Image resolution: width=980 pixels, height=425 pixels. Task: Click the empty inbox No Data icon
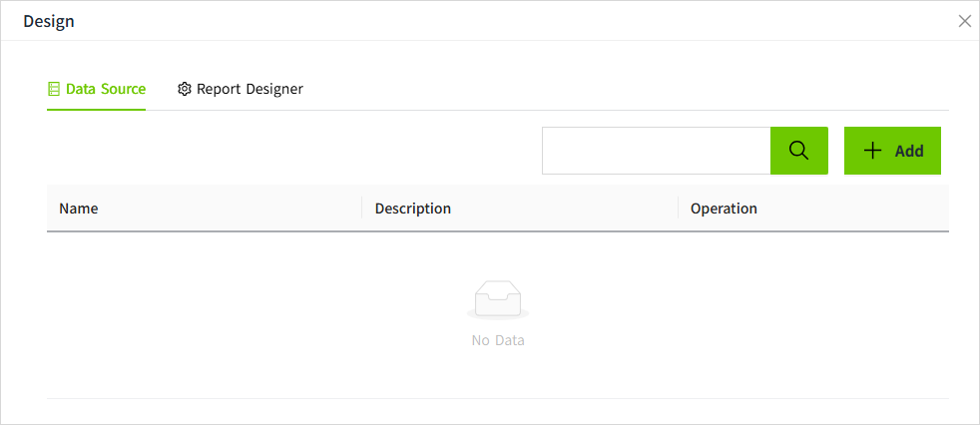[x=497, y=299]
